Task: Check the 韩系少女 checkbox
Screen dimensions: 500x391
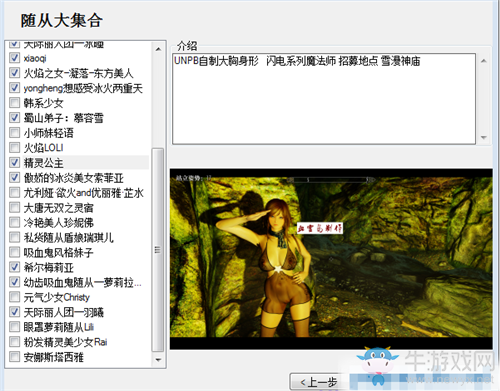Action: 14,103
